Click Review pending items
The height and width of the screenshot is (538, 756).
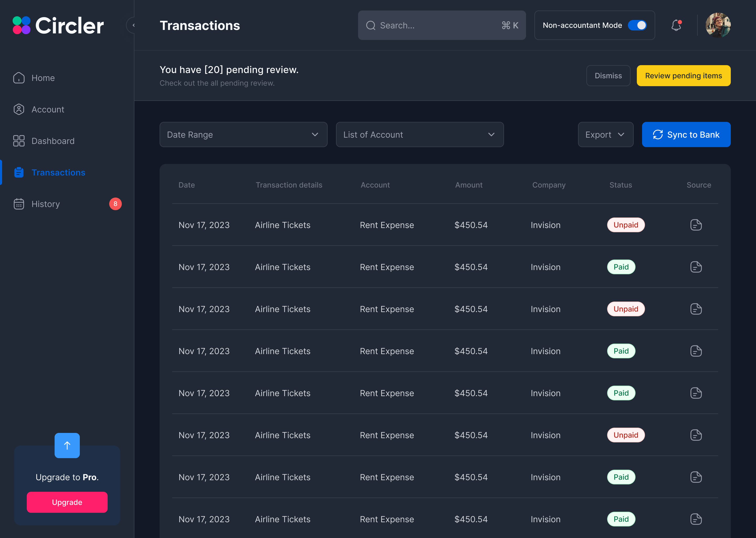(684, 76)
